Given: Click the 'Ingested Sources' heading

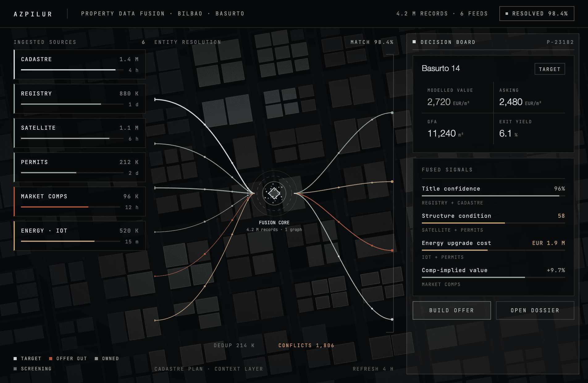Looking at the screenshot, I should pos(45,42).
